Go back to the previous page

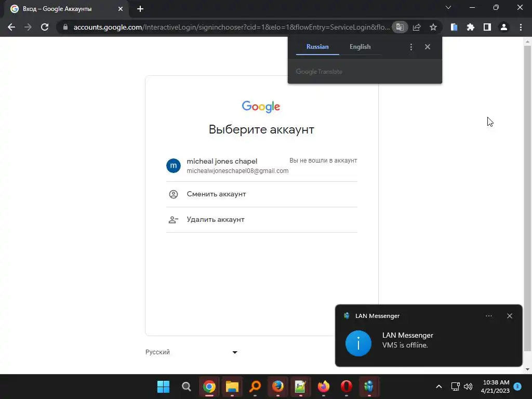[11, 27]
